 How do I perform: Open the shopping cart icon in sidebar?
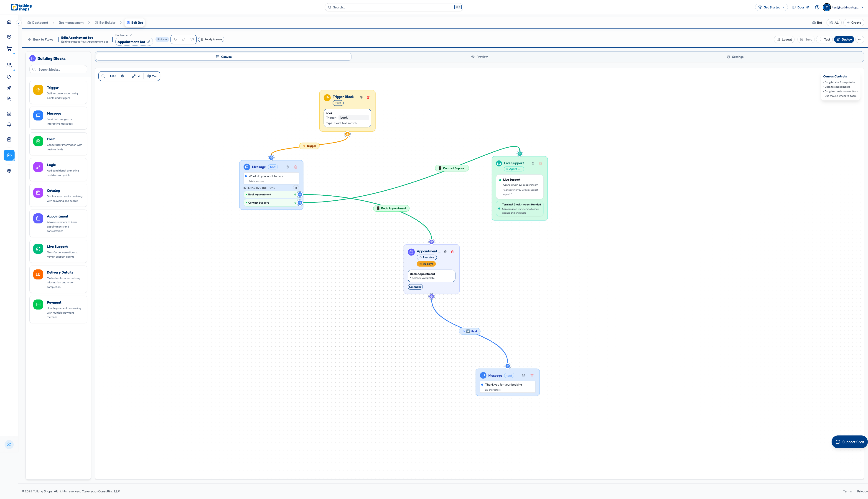point(9,48)
